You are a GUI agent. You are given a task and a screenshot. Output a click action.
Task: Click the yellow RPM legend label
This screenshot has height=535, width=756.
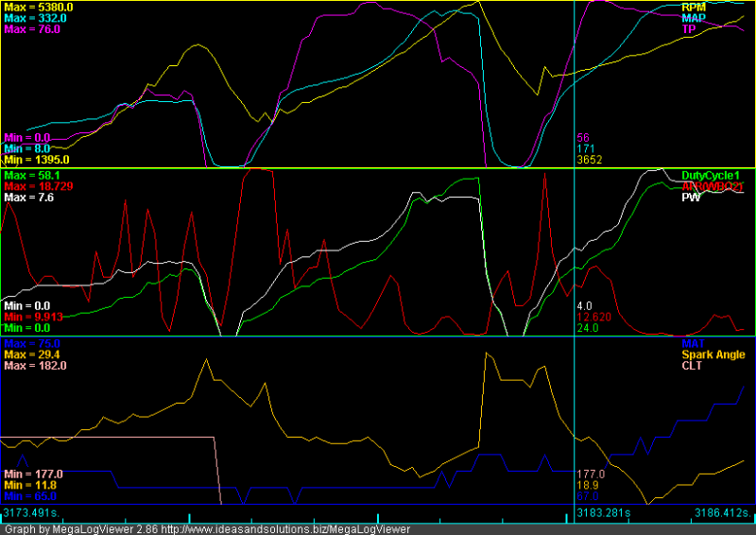pyautogui.click(x=694, y=8)
